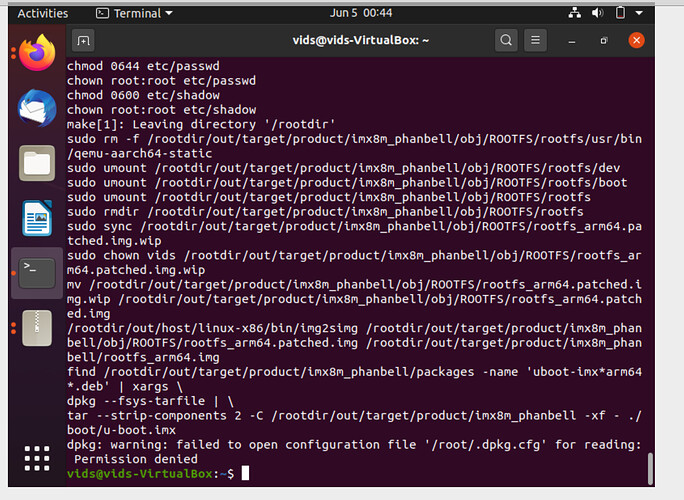Expand the Terminal app menu

(134, 13)
